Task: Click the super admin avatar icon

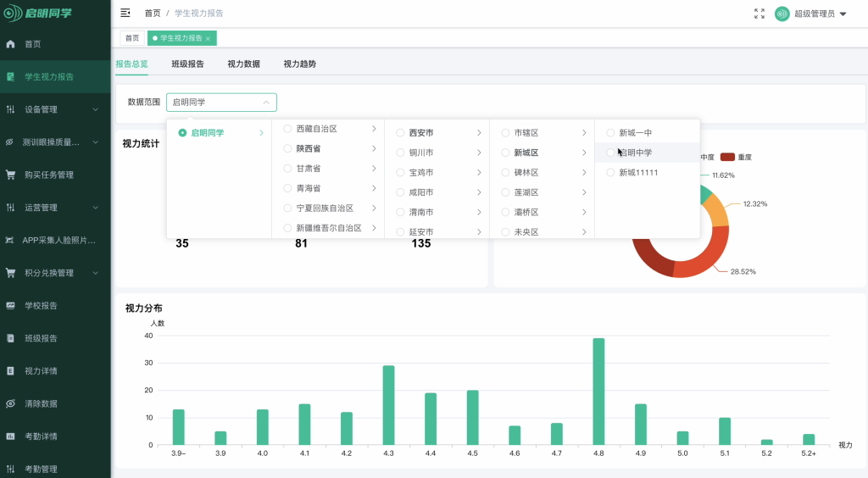Action: coord(782,14)
